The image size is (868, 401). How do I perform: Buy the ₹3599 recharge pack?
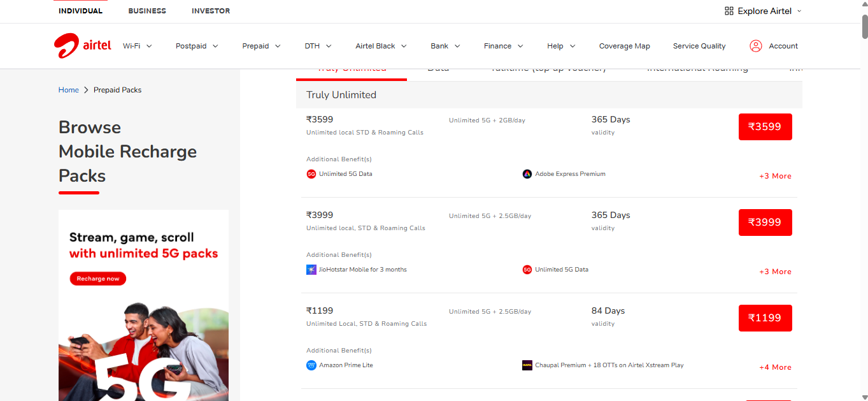pos(765,127)
